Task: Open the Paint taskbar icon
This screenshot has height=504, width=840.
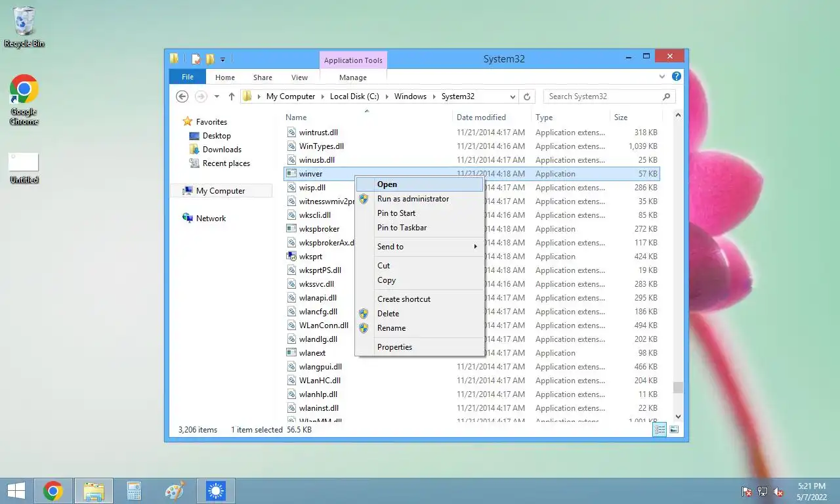Action: tap(175, 491)
